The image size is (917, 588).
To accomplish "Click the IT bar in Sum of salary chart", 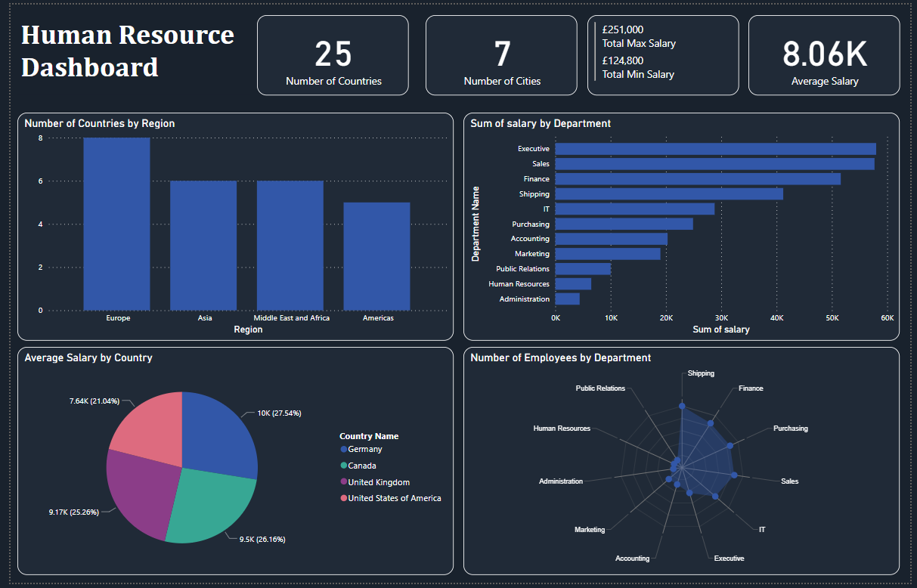I will click(635, 209).
